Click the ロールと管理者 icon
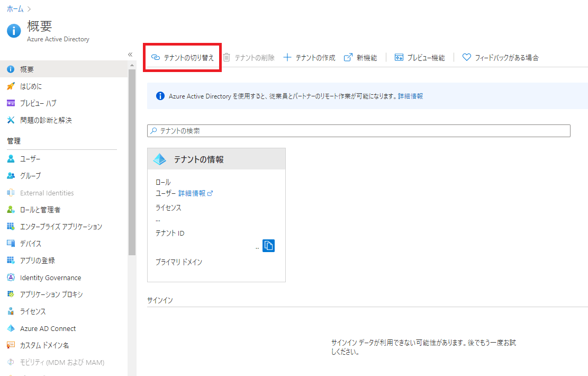This screenshot has height=376, width=588. [11, 210]
